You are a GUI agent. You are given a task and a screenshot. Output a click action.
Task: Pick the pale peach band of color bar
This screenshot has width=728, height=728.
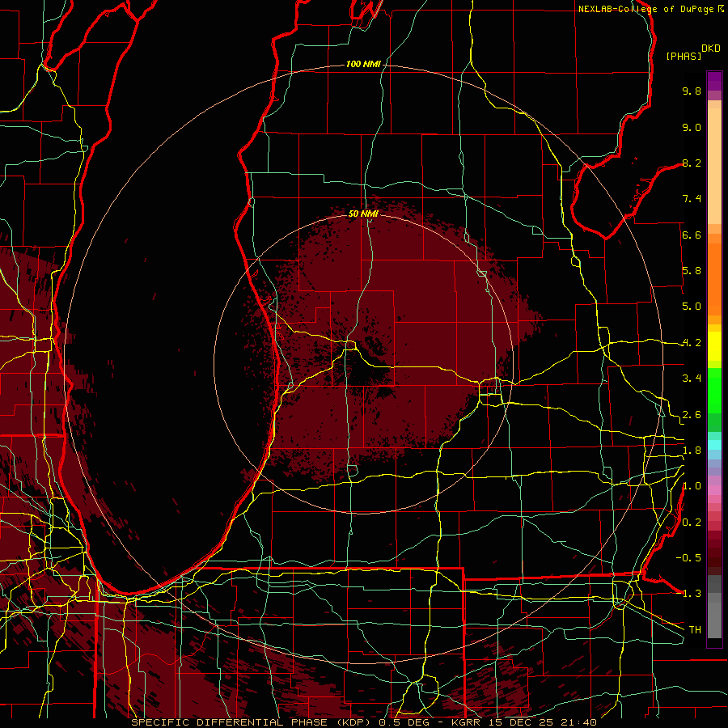(x=714, y=166)
